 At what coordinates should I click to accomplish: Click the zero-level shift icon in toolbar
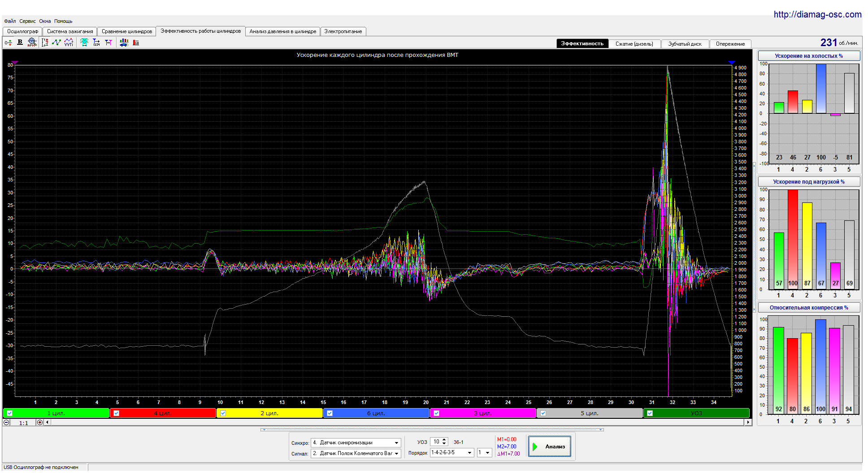(x=8, y=43)
